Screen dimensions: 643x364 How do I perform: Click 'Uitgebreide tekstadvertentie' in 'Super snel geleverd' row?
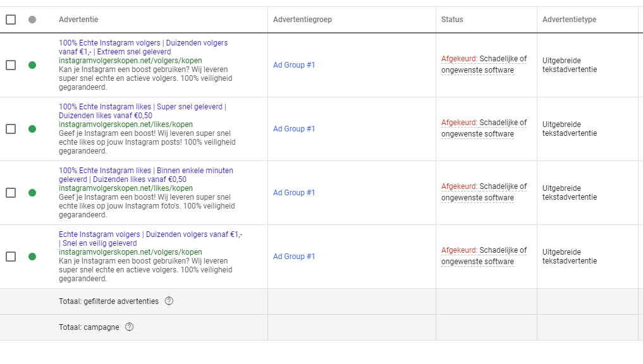[570, 129]
